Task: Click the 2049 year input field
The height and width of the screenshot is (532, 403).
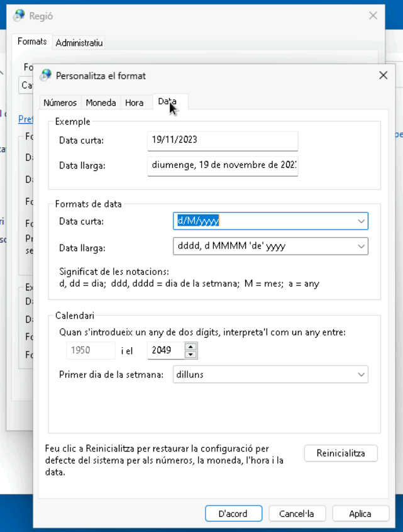Action: pos(166,350)
